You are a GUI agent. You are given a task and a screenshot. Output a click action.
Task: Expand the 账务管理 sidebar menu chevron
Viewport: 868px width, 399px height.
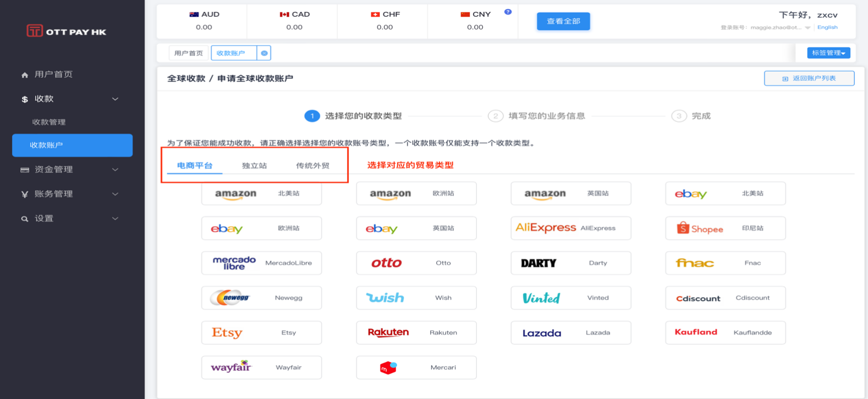pyautogui.click(x=115, y=194)
